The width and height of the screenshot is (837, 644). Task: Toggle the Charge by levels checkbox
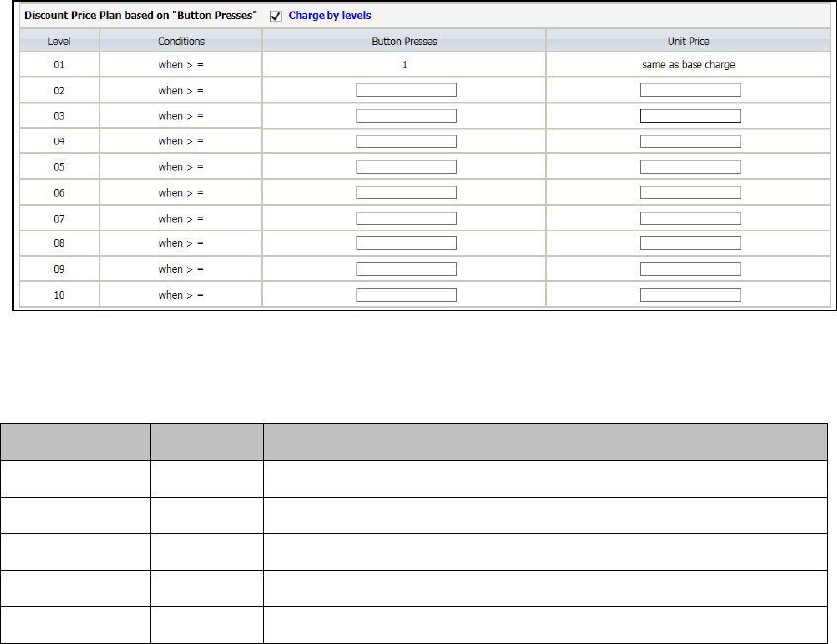pyautogui.click(x=275, y=16)
